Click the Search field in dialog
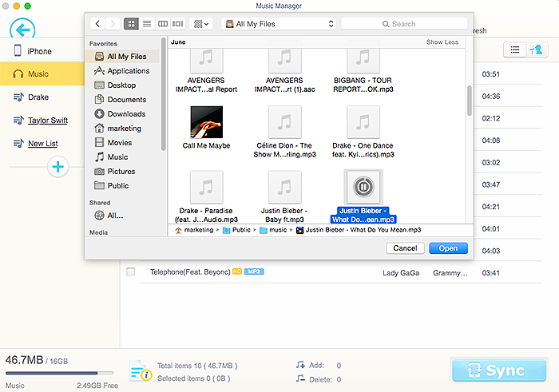 (x=404, y=24)
